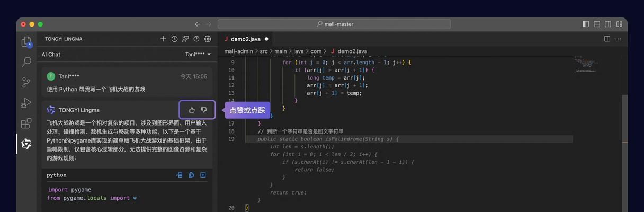Screen dimensions: 644x212
Task: Click the TONGYI LINGMA panel title
Action: [x=64, y=39]
